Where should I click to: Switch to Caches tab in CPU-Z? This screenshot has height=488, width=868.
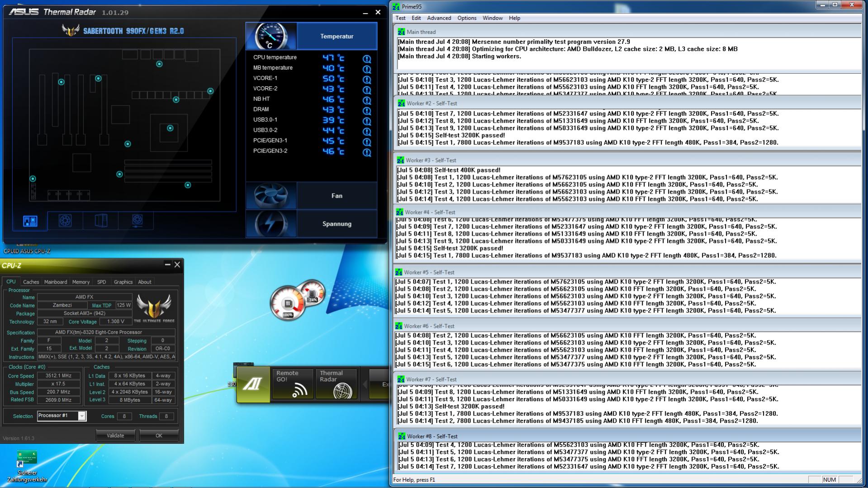31,282
